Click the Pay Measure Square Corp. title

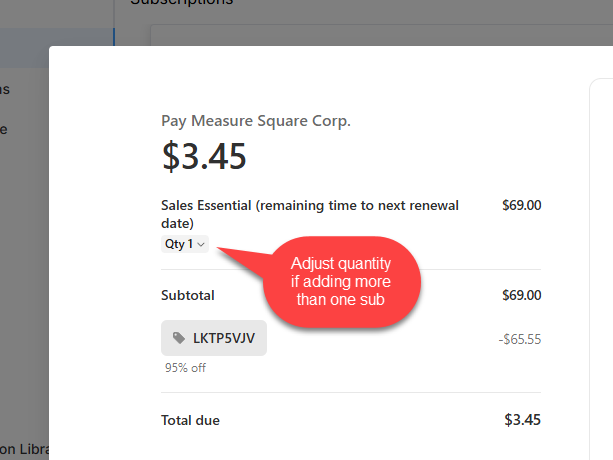256,121
